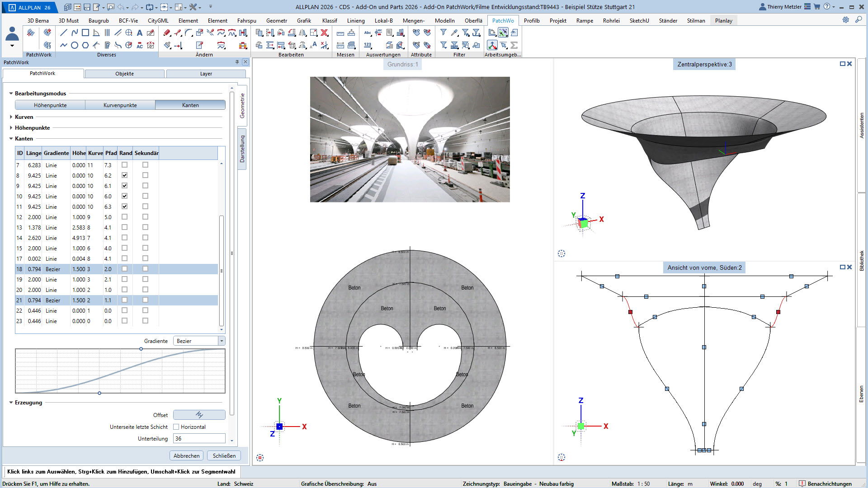
Task: Select the Line drawing tool
Action: (63, 33)
